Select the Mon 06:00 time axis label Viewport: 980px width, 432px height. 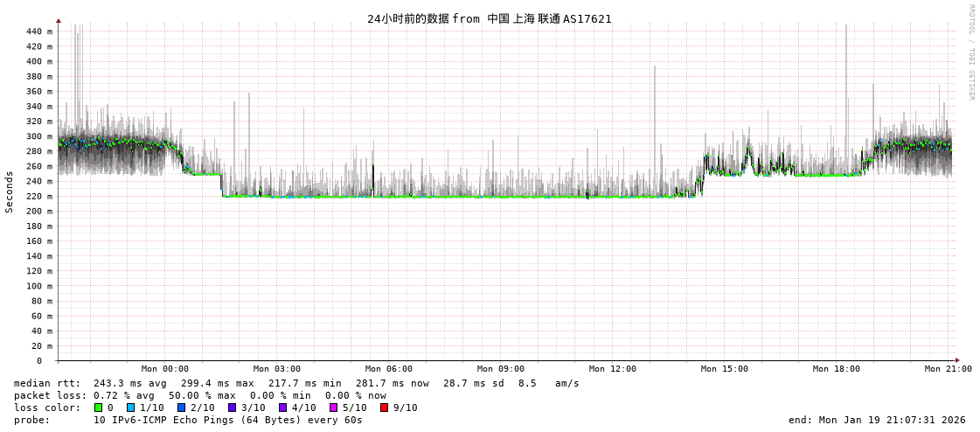point(388,369)
